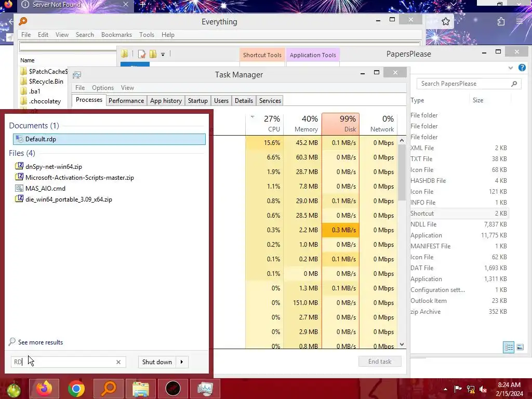Image resolution: width=532 pixels, height=399 pixels.
Task: Open Everything Tools menu
Action: (147, 35)
